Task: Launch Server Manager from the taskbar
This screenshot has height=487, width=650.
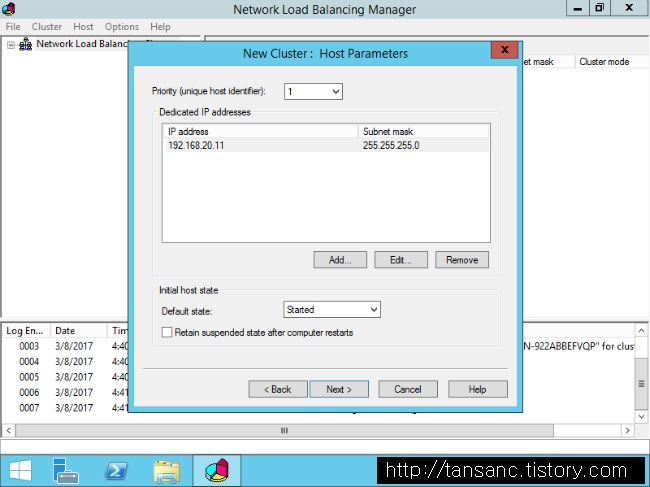Action: point(65,471)
